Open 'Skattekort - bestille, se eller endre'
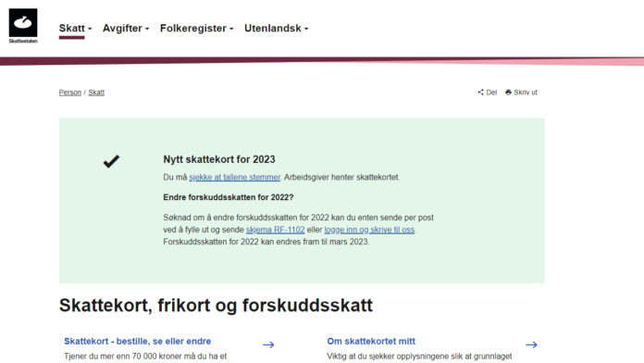 click(x=137, y=341)
